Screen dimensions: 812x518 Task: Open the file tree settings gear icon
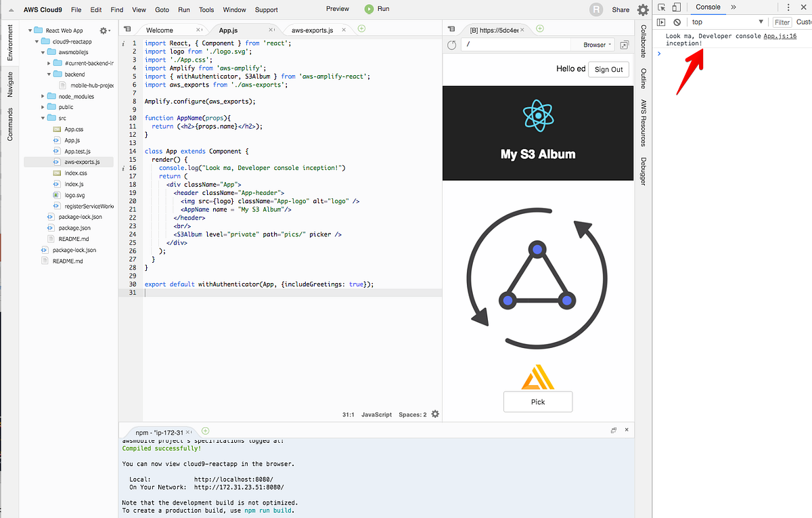pos(104,30)
